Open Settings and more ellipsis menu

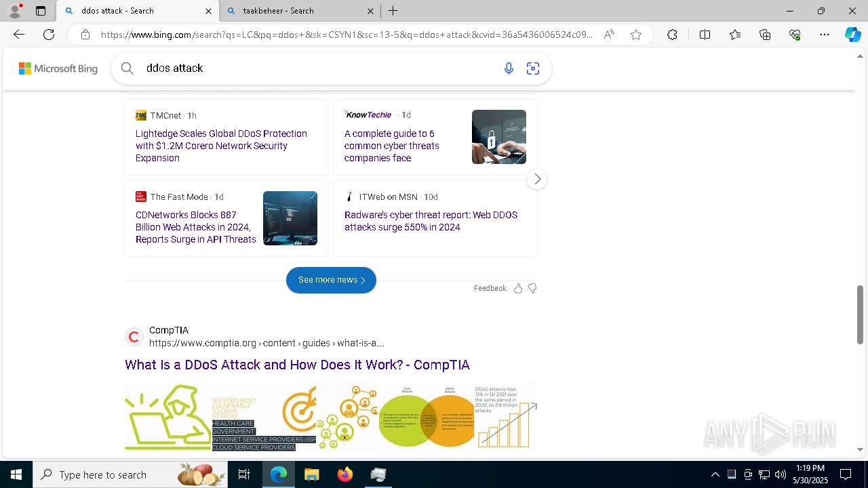coord(825,35)
